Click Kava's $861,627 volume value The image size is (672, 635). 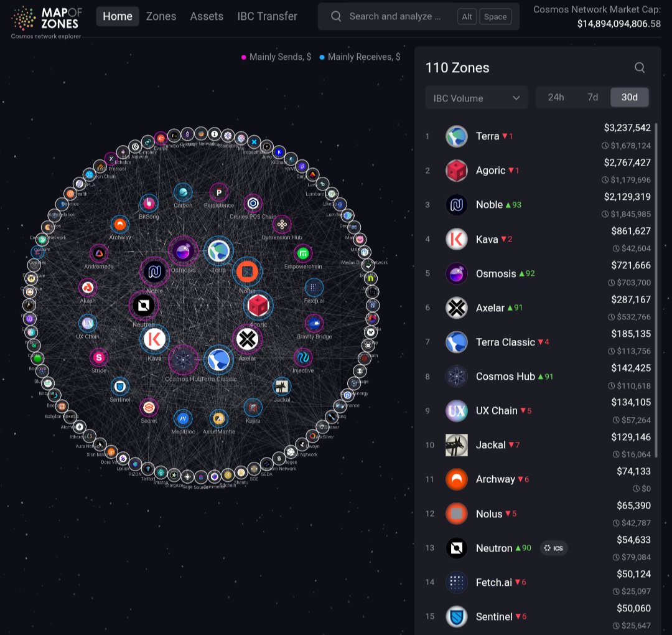pyautogui.click(x=631, y=231)
